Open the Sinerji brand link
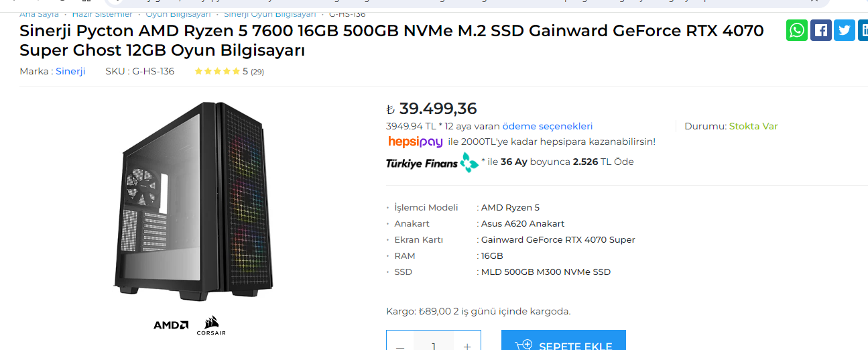Image resolution: width=868 pixels, height=350 pixels. pyautogui.click(x=70, y=71)
